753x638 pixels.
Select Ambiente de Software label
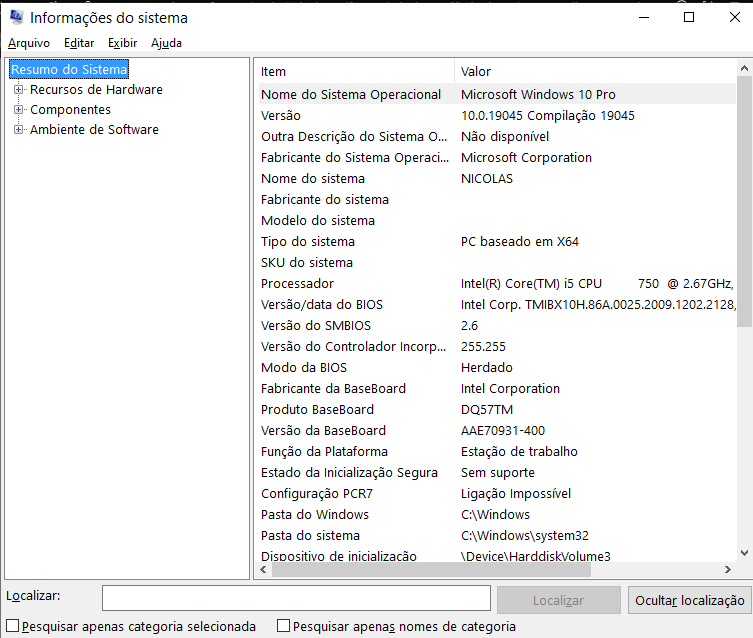95,130
